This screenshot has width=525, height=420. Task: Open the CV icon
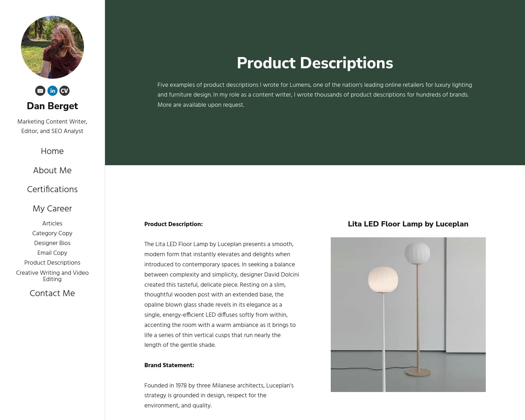[x=64, y=91]
